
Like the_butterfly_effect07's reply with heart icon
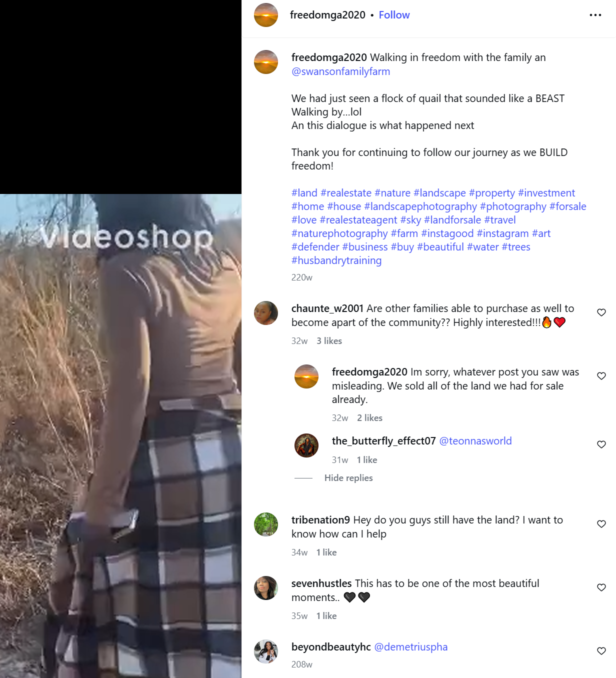pos(601,444)
